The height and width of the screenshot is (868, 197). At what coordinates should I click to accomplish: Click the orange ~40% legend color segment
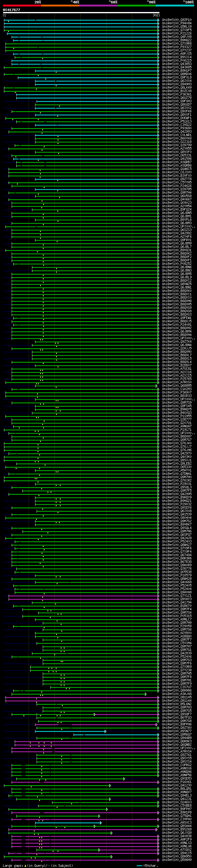click(60, 6)
